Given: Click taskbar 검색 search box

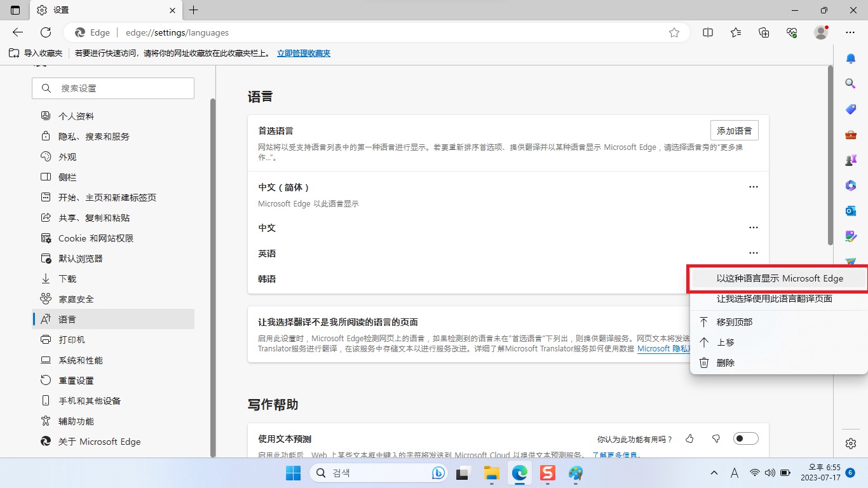Looking at the screenshot, I should coord(379,473).
